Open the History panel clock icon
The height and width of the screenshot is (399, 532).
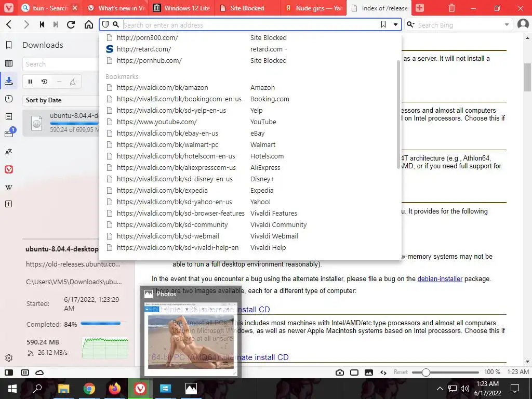[9, 99]
